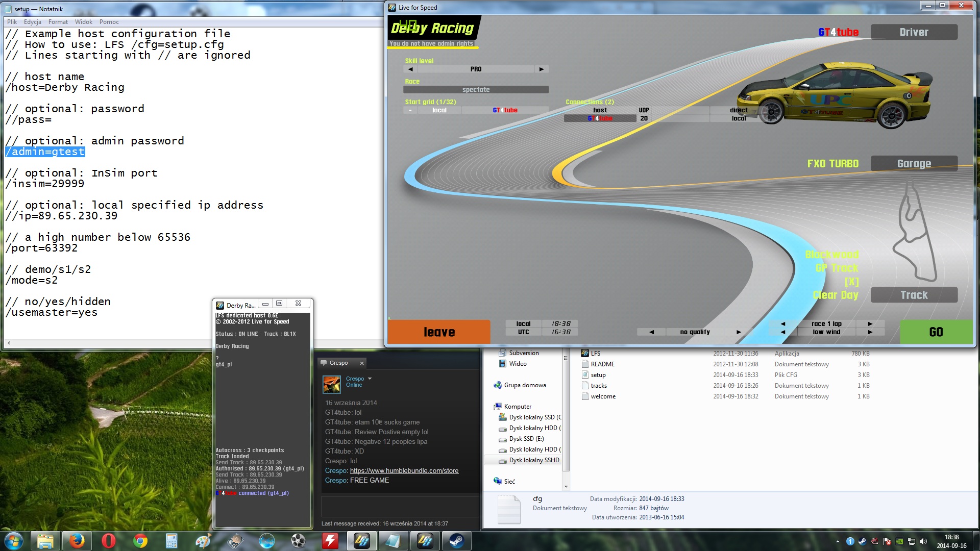The width and height of the screenshot is (980, 551).
Task: Click Crespo's avatar in the Steam chat
Action: 332,384
